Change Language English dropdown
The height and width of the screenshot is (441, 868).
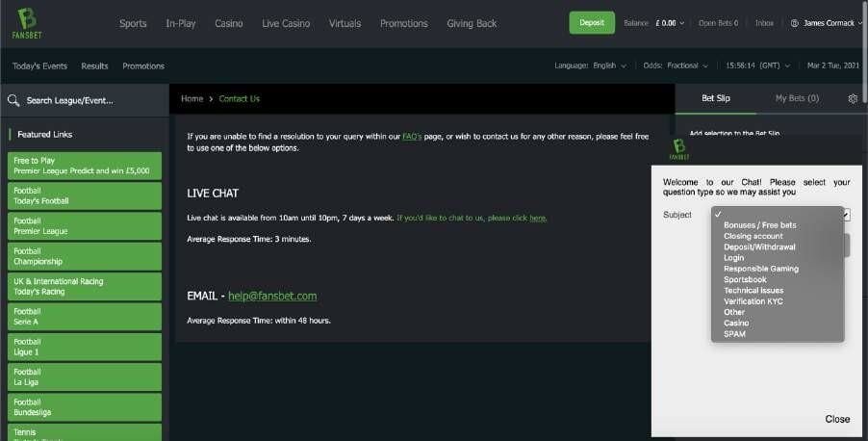pos(590,65)
